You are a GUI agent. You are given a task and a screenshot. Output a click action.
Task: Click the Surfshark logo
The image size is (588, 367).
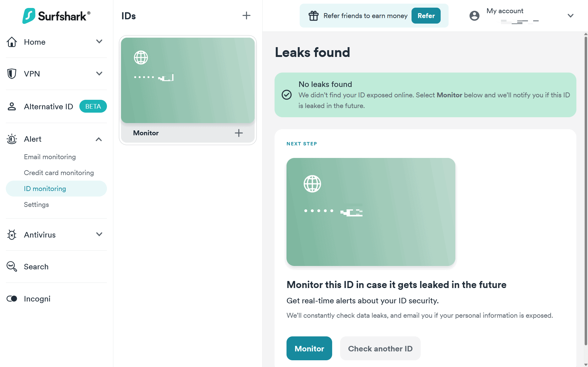click(x=56, y=16)
